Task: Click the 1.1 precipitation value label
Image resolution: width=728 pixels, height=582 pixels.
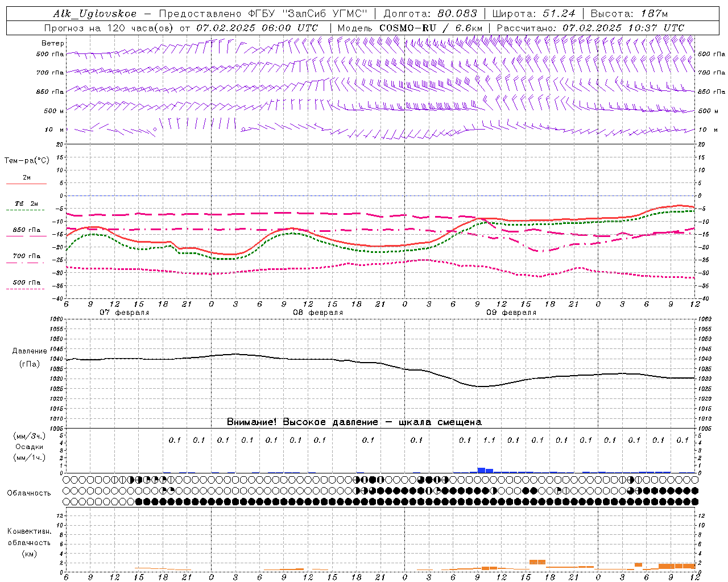Action: tap(489, 440)
